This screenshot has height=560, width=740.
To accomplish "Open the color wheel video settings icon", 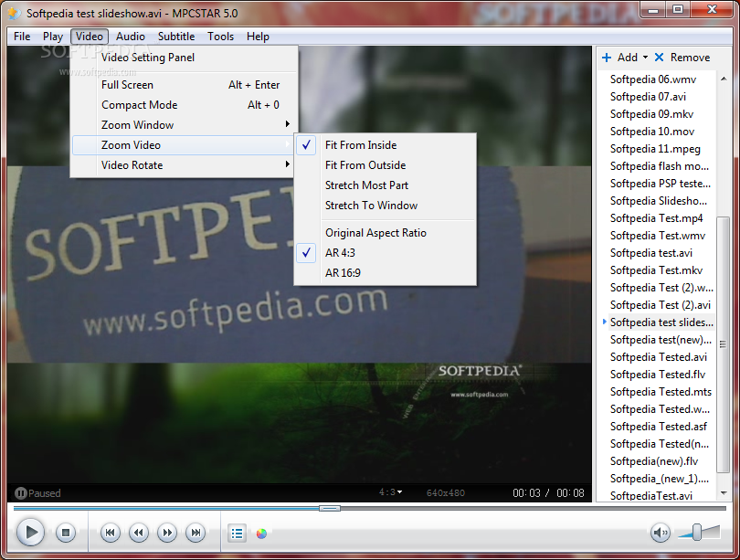I will [x=261, y=534].
